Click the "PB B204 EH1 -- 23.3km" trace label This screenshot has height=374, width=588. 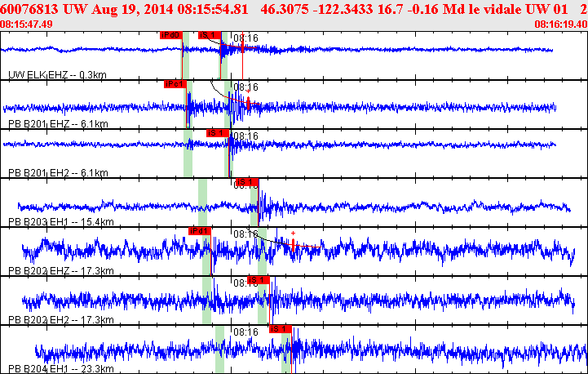click(x=60, y=369)
